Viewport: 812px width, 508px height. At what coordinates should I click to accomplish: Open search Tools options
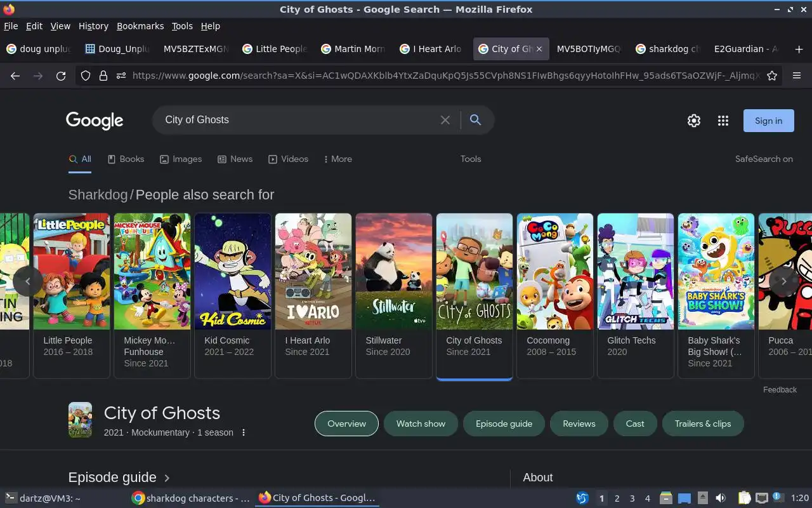tap(471, 159)
